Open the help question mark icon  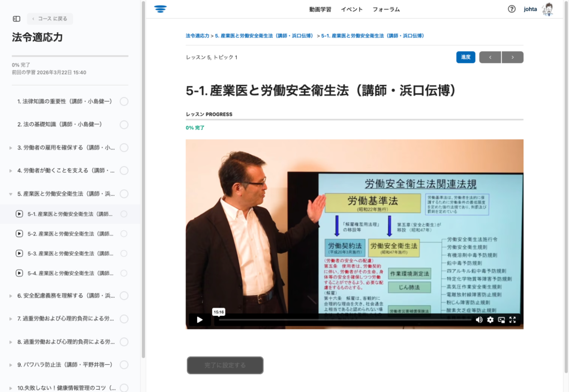click(x=512, y=9)
